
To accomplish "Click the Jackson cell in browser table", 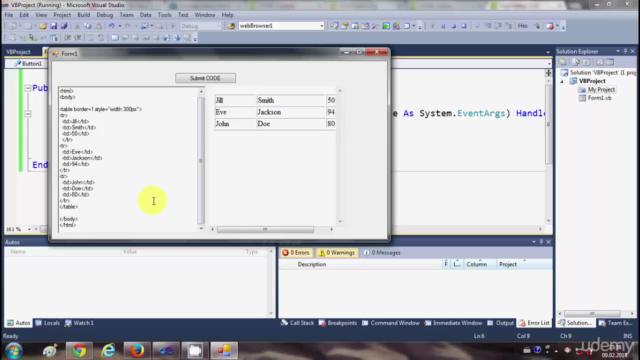I will pos(291,112).
